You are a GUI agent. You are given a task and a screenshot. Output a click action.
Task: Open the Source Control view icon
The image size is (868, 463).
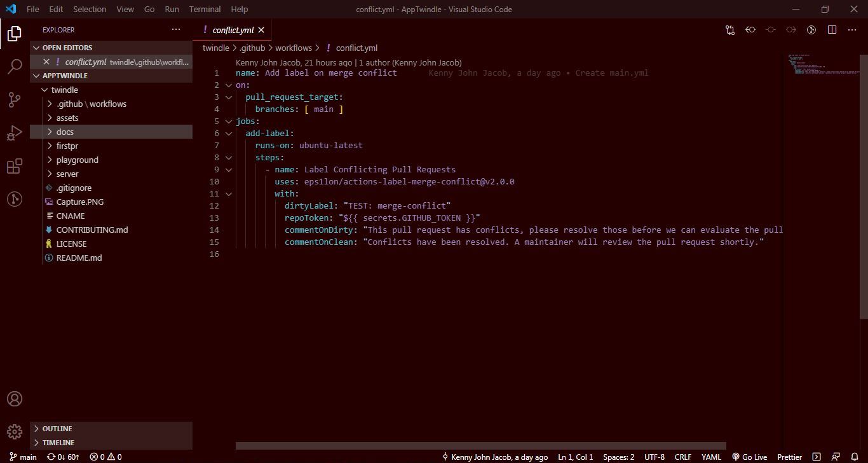tap(15, 99)
